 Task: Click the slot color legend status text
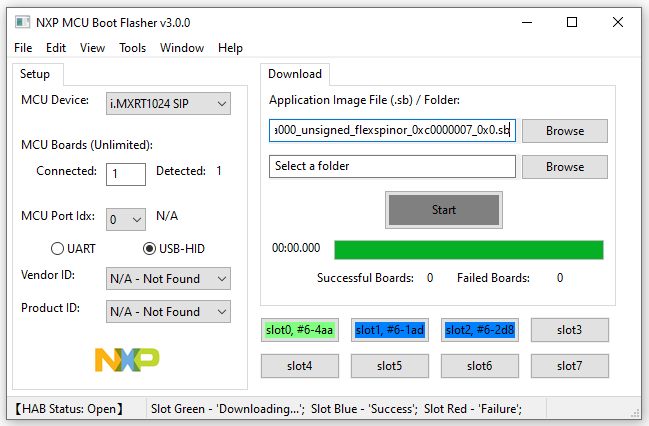click(x=336, y=409)
